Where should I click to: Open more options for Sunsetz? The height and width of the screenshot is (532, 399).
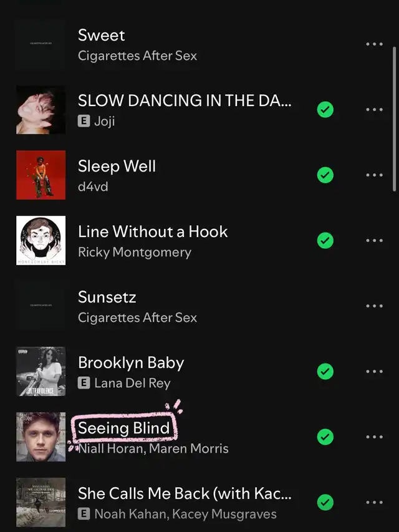374,306
